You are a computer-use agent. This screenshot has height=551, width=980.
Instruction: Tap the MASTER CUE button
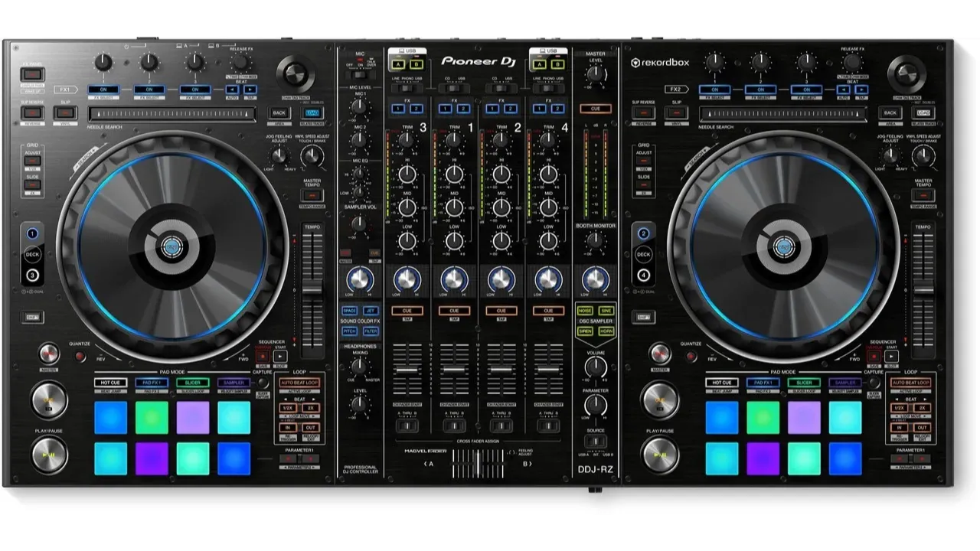(596, 109)
